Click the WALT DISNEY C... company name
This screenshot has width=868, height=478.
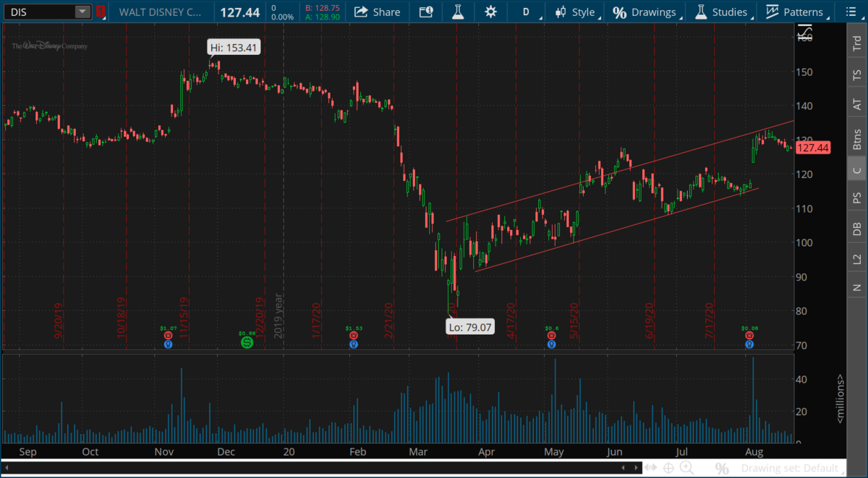pyautogui.click(x=161, y=12)
